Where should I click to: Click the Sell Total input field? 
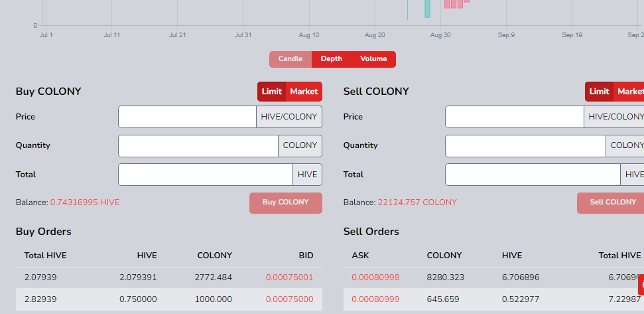[x=533, y=175]
